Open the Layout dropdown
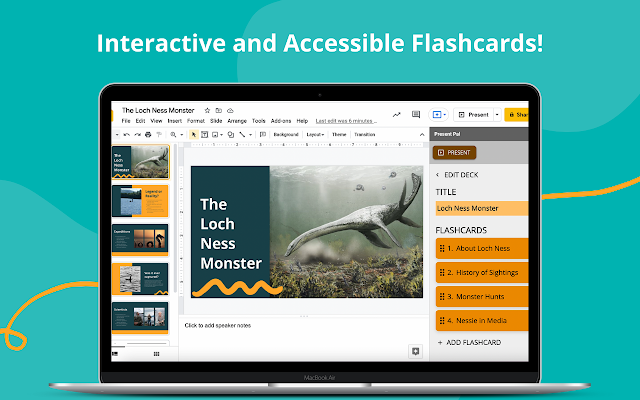Image resolution: width=640 pixels, height=400 pixels. [315, 134]
